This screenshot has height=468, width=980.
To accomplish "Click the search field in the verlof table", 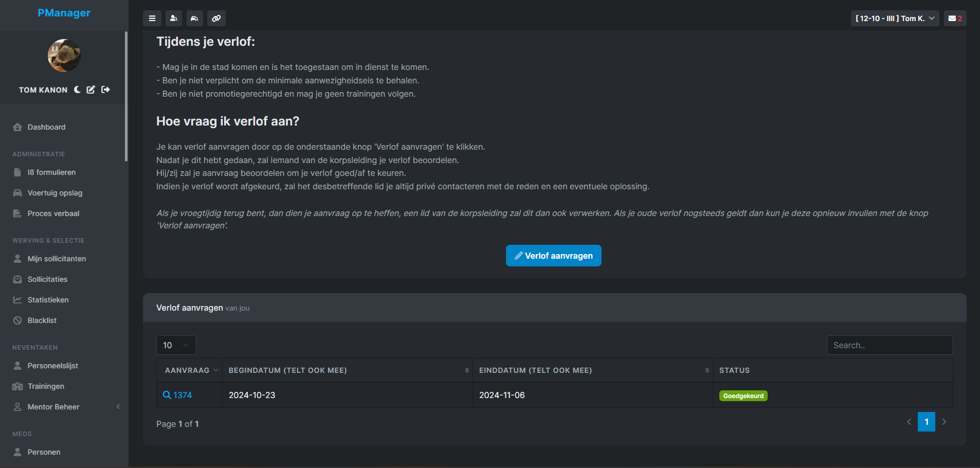I will (x=890, y=345).
